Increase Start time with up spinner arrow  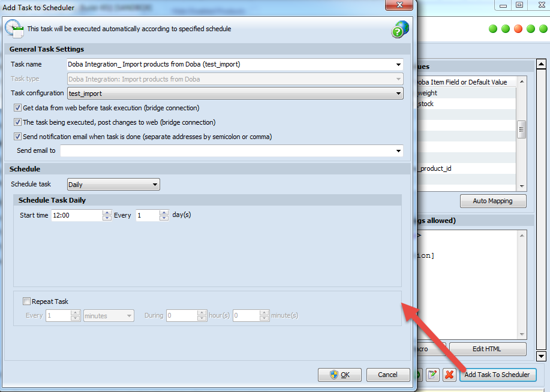tap(107, 212)
